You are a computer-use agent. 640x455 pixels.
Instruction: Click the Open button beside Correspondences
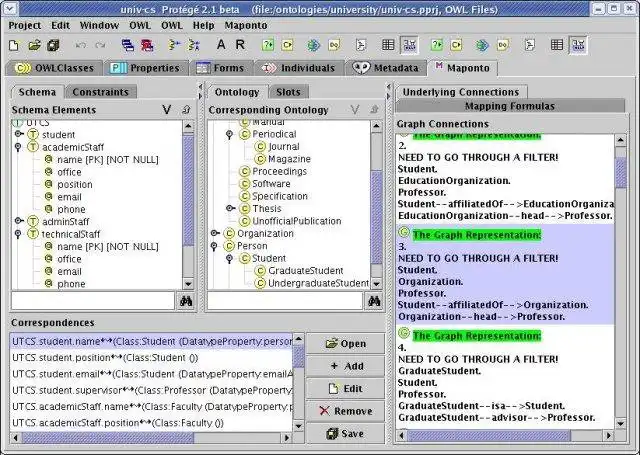pos(345,344)
